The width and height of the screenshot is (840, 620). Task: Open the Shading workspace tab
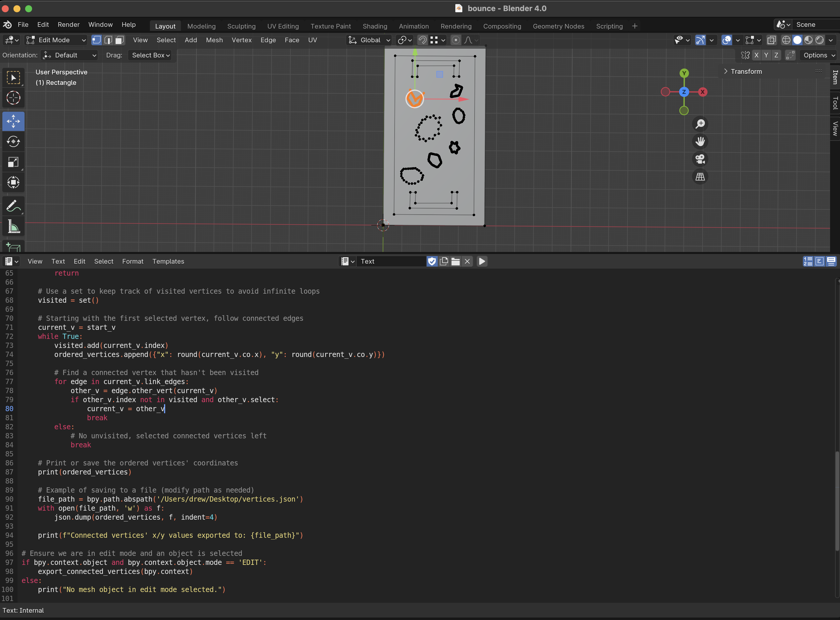pos(374,26)
